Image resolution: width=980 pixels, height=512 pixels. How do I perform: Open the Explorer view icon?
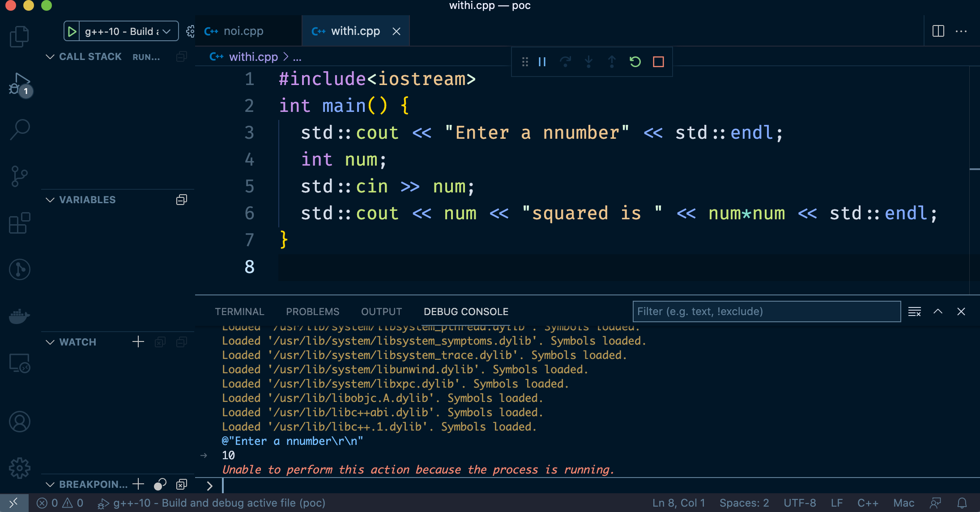[x=19, y=36]
